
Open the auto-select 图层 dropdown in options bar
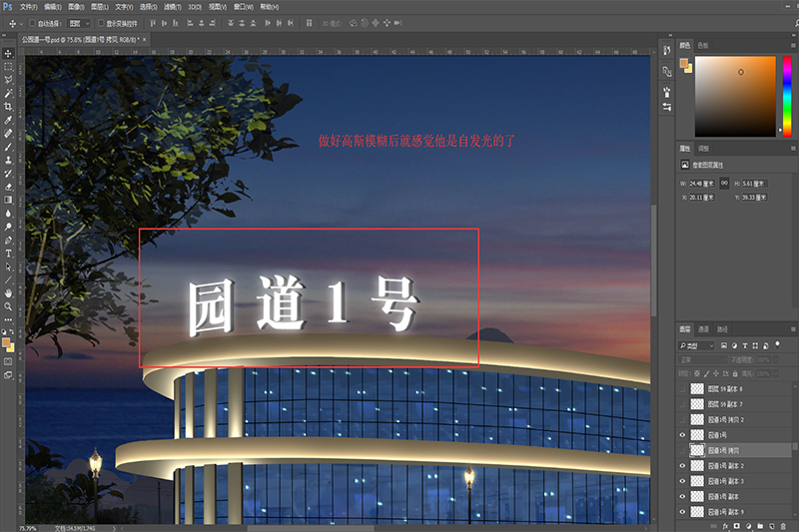[78, 22]
